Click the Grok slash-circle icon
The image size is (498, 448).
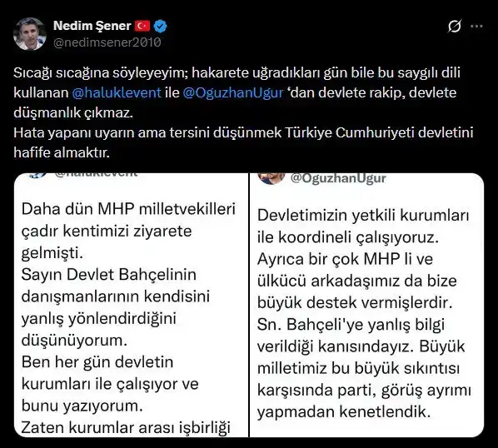[455, 26]
